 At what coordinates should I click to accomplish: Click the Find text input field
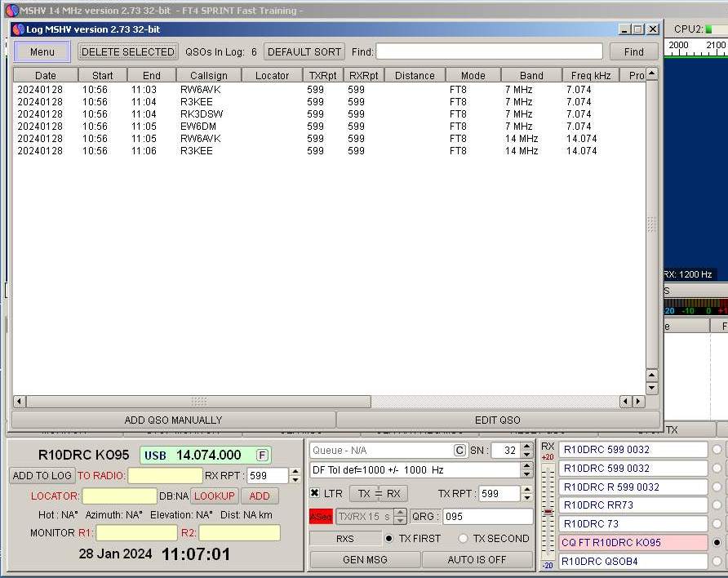pos(489,51)
